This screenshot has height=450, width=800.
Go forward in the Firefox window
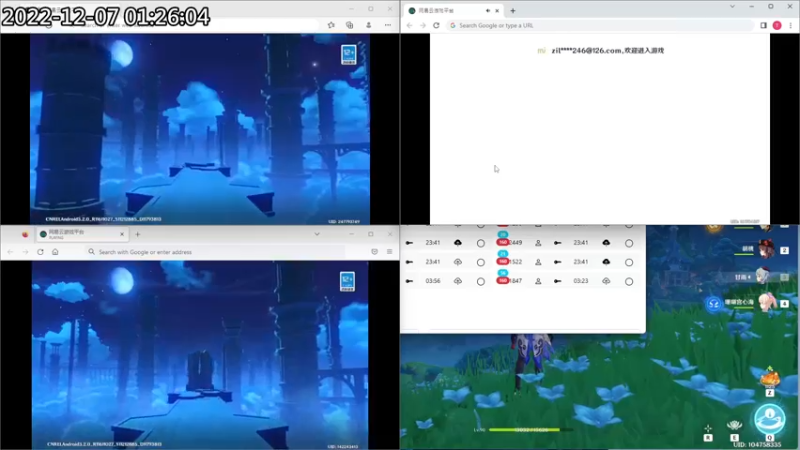[25, 252]
